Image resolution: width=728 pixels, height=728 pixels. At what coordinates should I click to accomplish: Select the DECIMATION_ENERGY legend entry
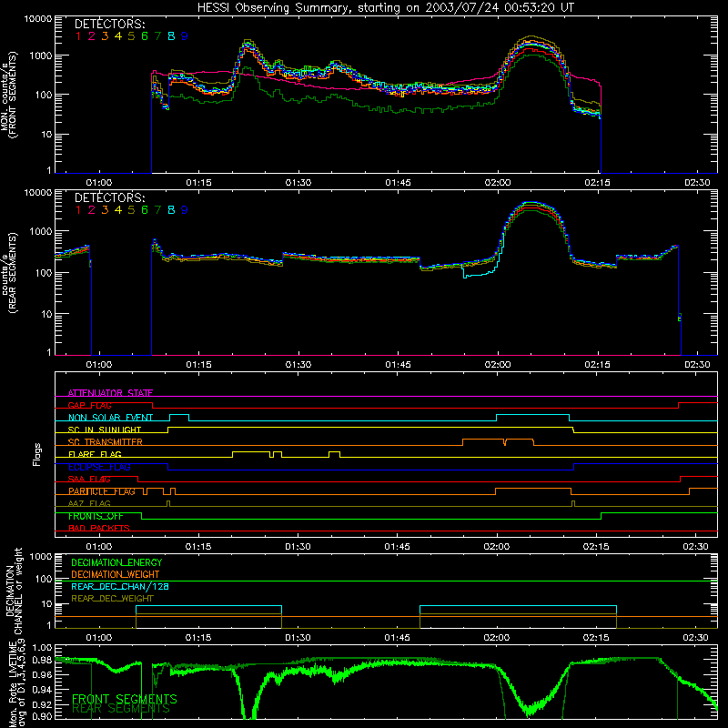116,562
